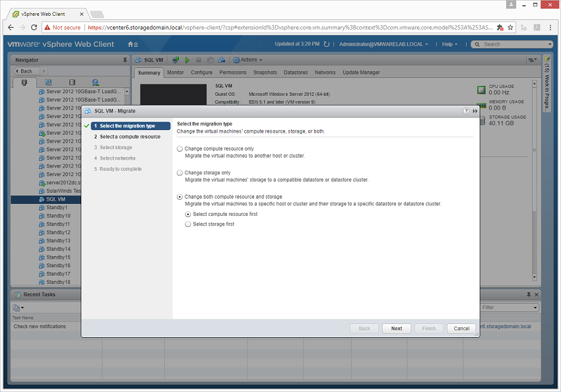Click the greyed-out reset VM toolbar icon
Image resolution: width=561 pixels, height=392 pixels.
[211, 60]
